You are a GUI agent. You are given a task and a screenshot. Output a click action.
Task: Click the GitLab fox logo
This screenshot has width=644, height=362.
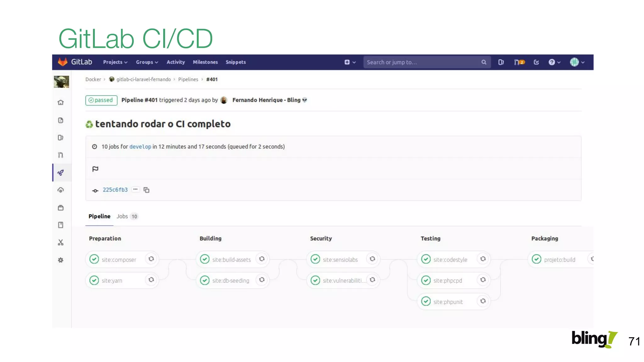click(x=63, y=62)
